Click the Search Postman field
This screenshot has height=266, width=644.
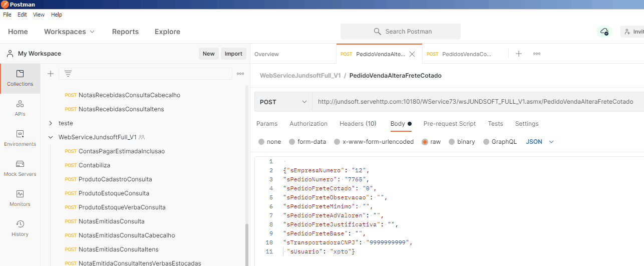[x=401, y=32]
